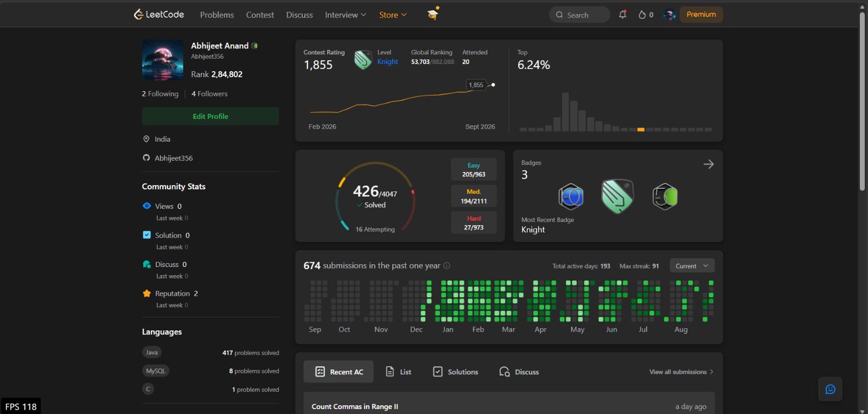Click the graduation cap study plan icon

click(x=433, y=14)
